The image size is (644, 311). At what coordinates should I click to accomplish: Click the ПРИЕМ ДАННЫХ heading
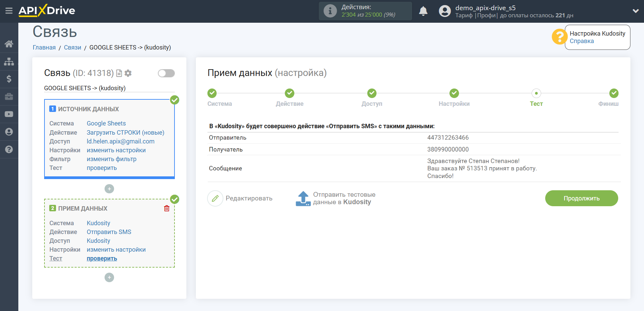82,209
